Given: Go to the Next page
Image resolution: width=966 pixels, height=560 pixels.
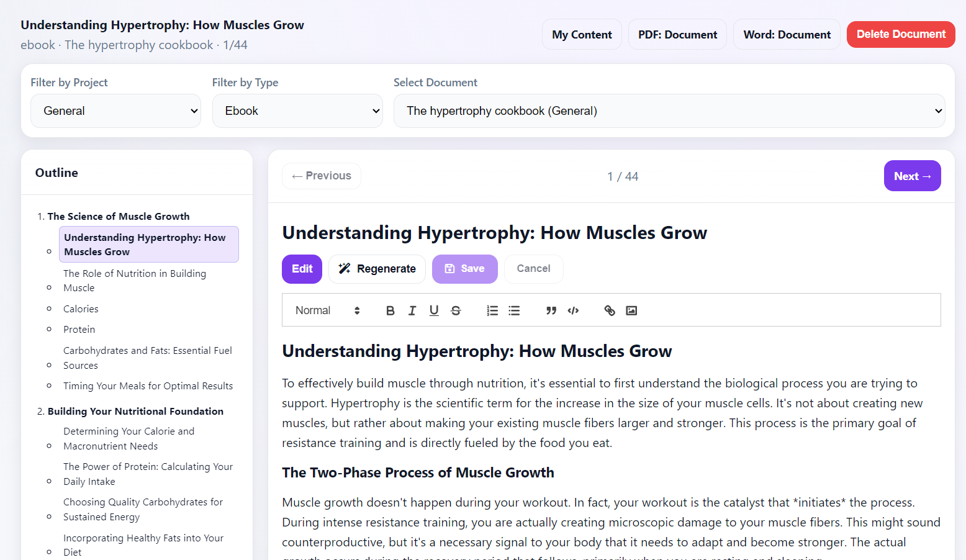Looking at the screenshot, I should [x=912, y=176].
